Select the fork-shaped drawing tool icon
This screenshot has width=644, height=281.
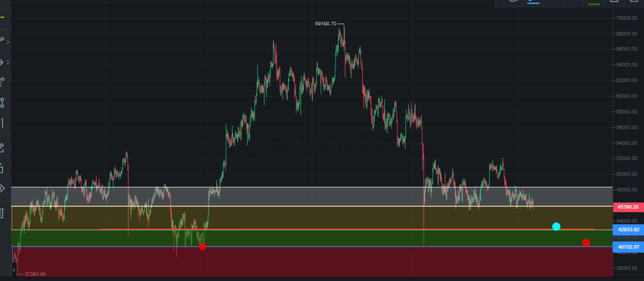click(x=2, y=82)
